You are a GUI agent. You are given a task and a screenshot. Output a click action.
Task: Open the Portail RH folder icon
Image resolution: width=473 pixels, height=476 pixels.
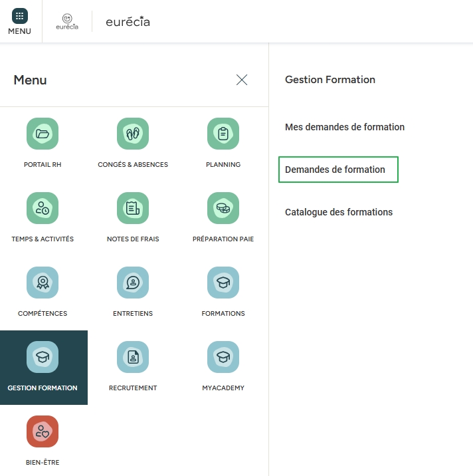(x=43, y=134)
